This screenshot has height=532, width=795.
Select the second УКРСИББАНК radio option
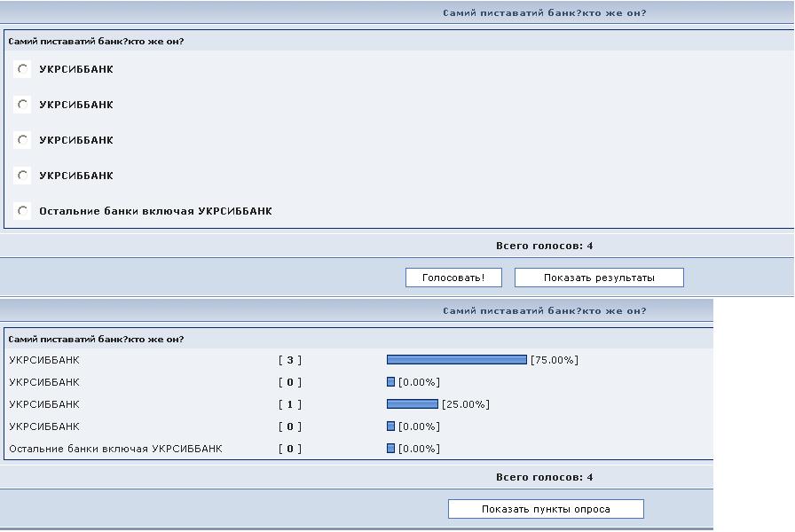coord(22,105)
